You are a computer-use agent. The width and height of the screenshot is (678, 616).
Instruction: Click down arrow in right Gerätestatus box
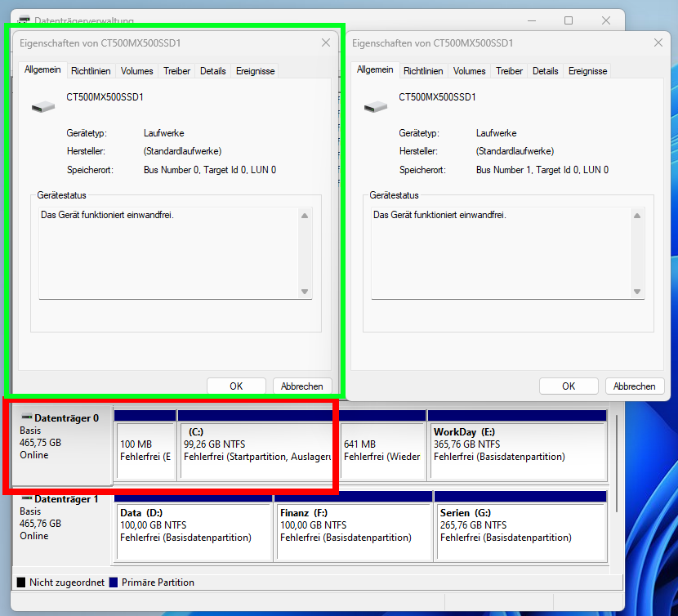tap(637, 292)
